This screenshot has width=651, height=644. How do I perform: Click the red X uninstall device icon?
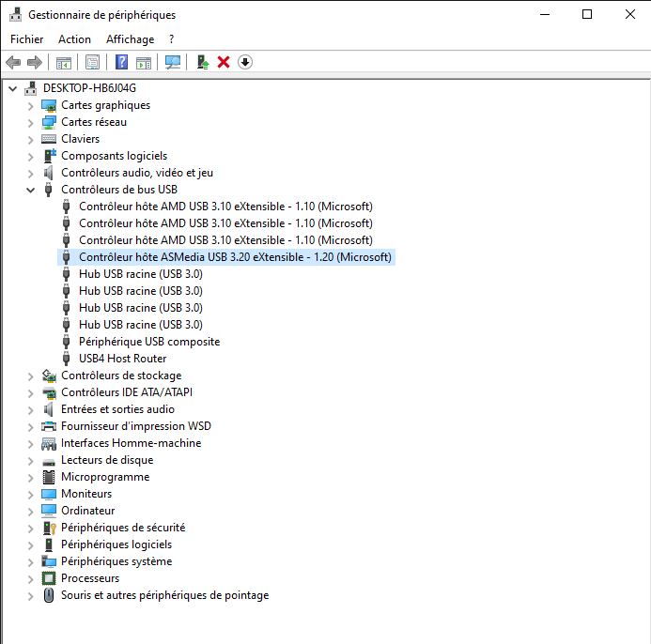(224, 63)
